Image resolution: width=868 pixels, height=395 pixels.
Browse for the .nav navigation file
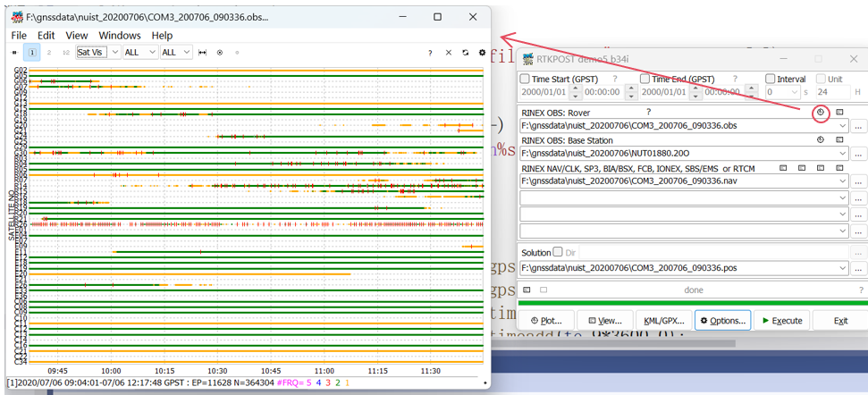point(858,181)
